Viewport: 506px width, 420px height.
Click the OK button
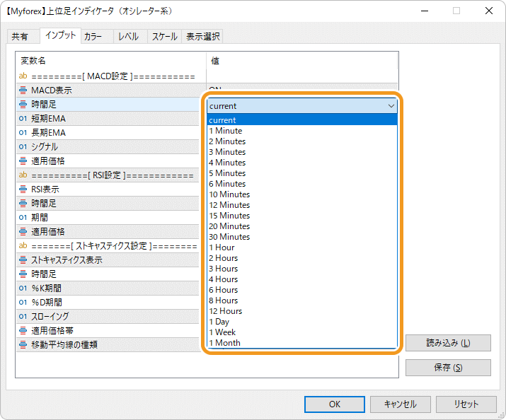(335, 404)
